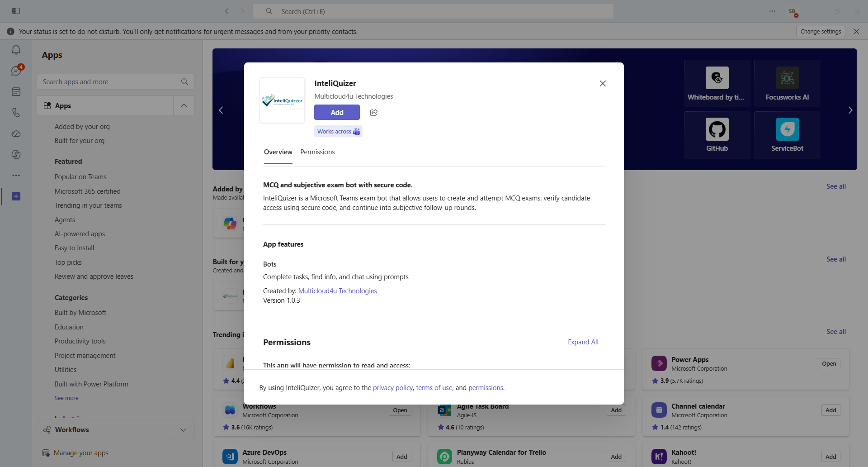The width and height of the screenshot is (868, 467).
Task: Open the GitHub app tile
Action: [x=717, y=135]
